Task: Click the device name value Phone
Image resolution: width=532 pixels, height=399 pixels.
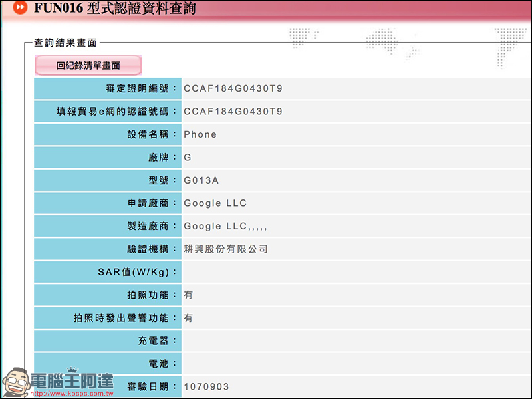Action: [x=200, y=134]
